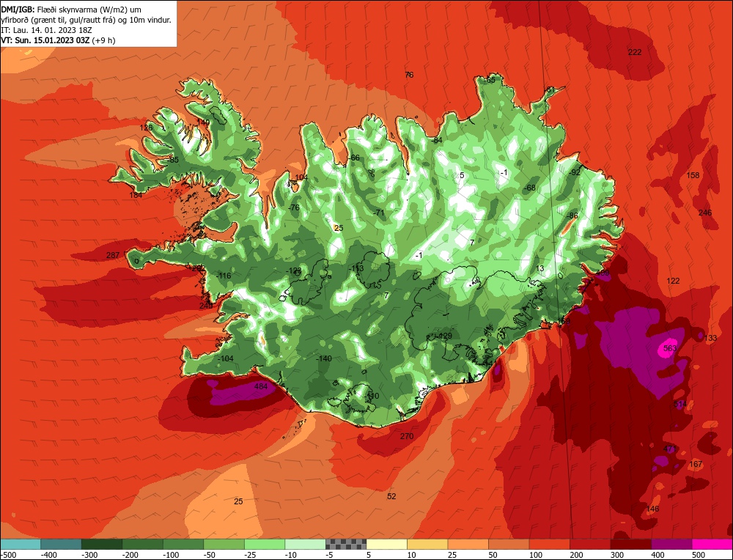Click the map value 514
This screenshot has height=560, width=733.
[681, 404]
